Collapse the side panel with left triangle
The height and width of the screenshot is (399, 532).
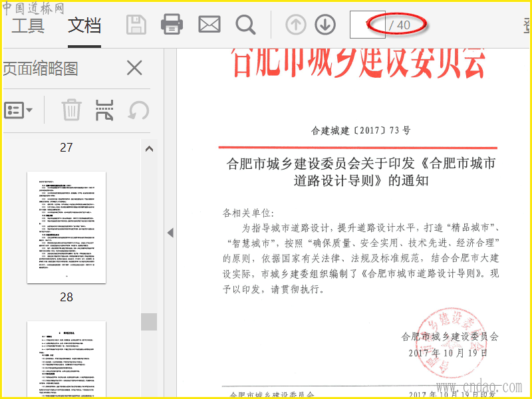[x=170, y=233]
